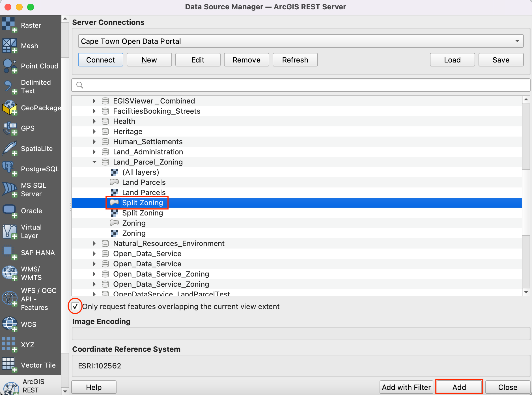Open the SpatiaLite feather icon
Image resolution: width=532 pixels, height=395 pixels.
(9, 148)
